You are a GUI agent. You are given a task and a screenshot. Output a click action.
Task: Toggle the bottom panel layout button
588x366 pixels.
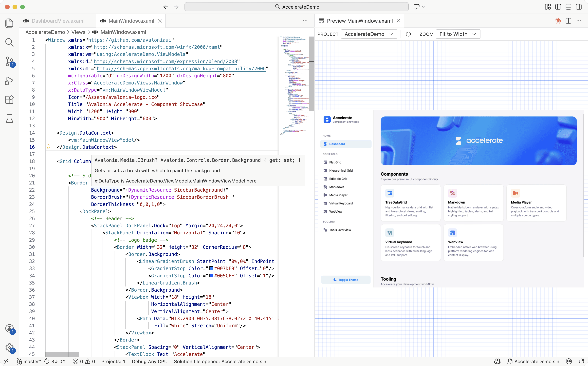coord(568,7)
